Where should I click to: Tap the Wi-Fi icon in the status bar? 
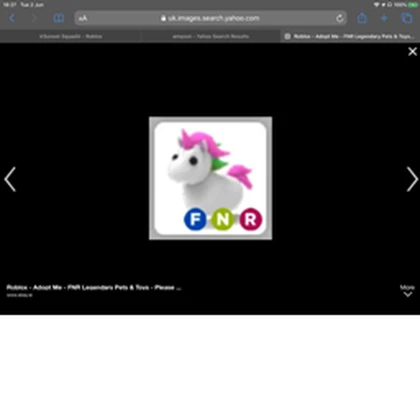point(377,5)
